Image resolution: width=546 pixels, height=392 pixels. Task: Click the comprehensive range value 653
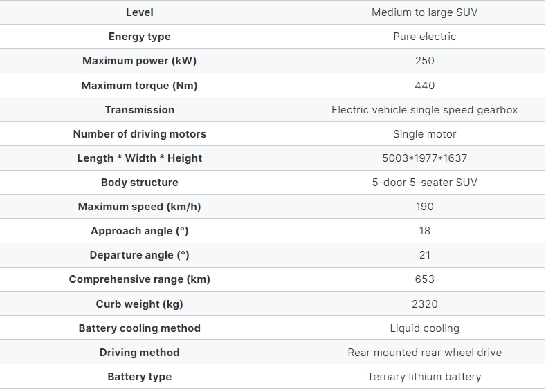(424, 279)
